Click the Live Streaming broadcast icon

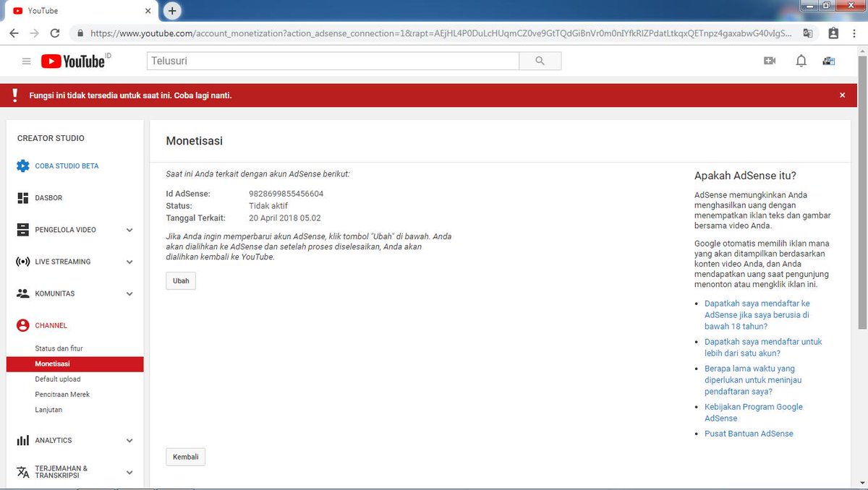pyautogui.click(x=23, y=262)
